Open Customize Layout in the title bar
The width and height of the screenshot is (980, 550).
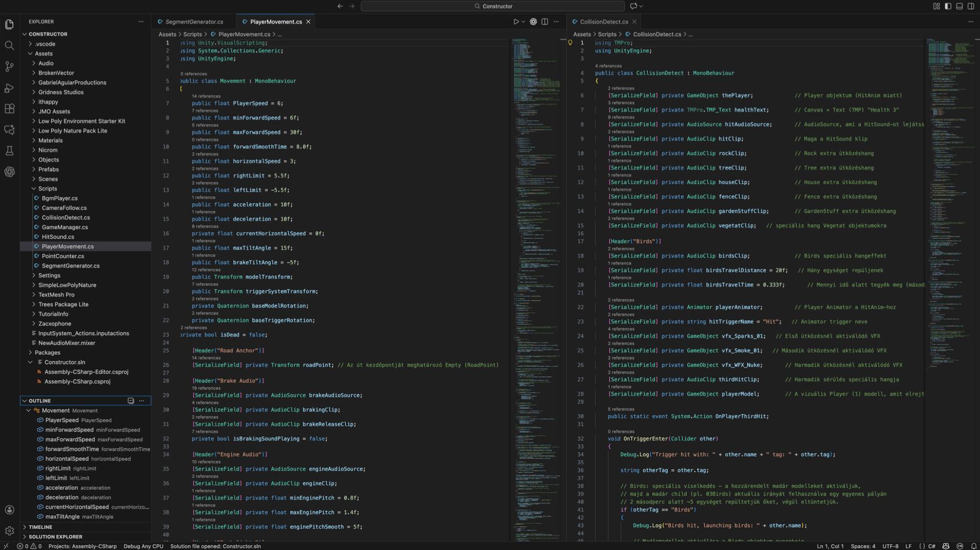click(x=936, y=6)
